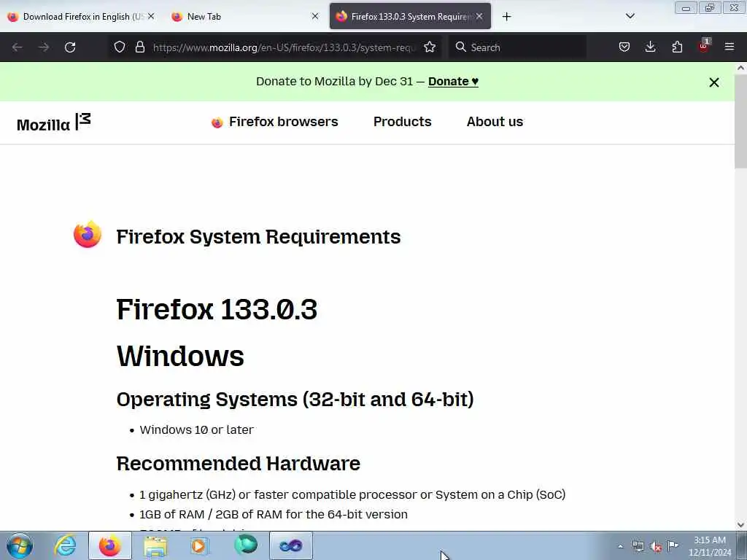Click the Recommended Hardware heading
747x560 pixels.
tap(239, 463)
